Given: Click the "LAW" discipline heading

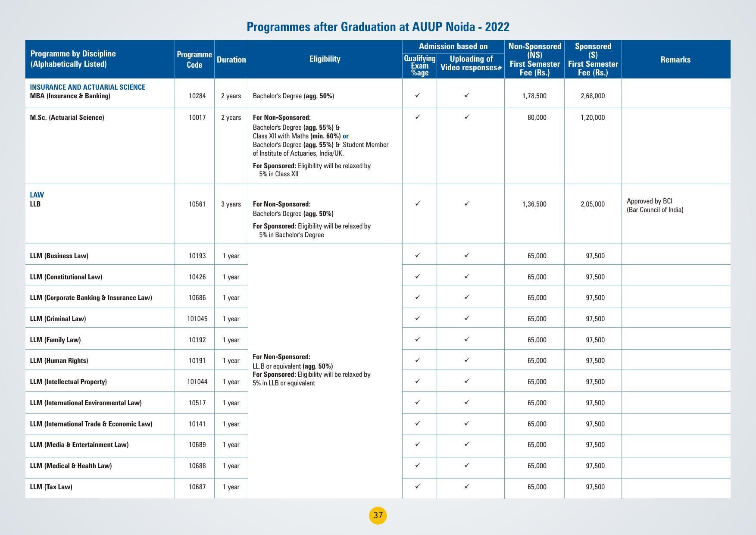Looking at the screenshot, I should click(x=37, y=195).
